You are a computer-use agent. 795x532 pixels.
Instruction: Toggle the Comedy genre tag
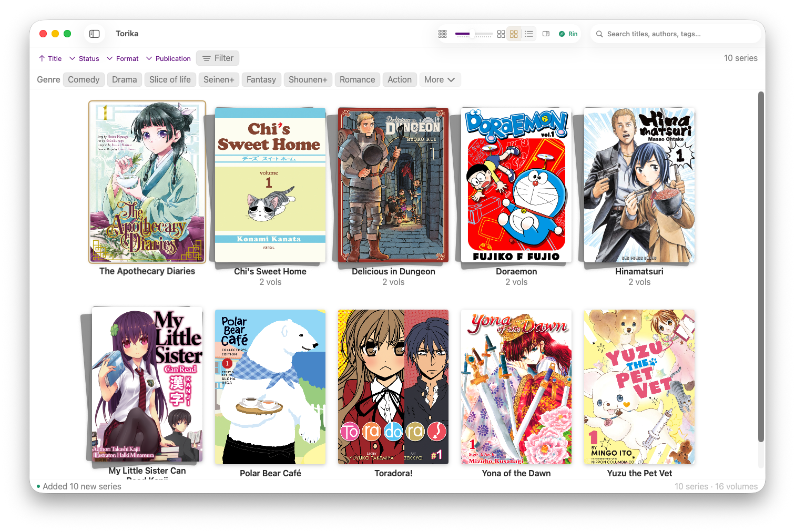pyautogui.click(x=84, y=79)
